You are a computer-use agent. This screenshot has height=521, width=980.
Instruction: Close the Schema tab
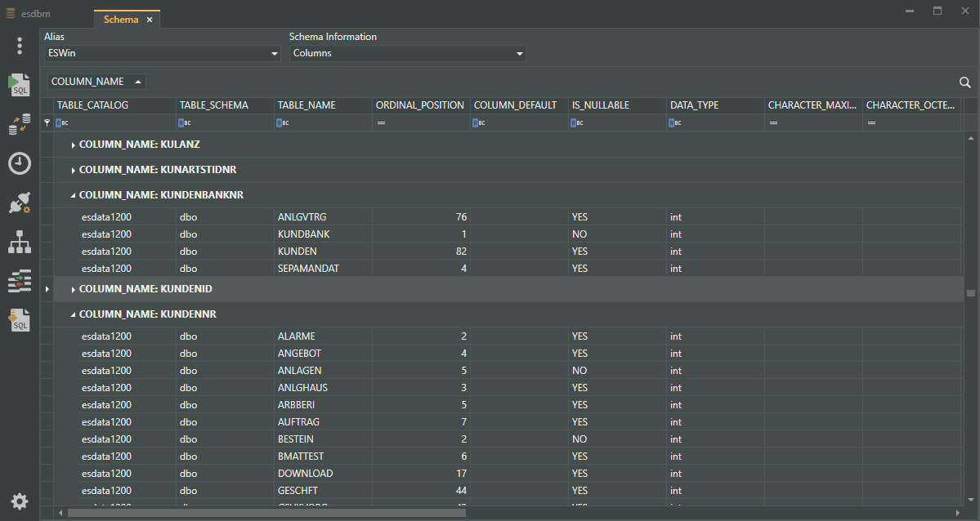[150, 20]
